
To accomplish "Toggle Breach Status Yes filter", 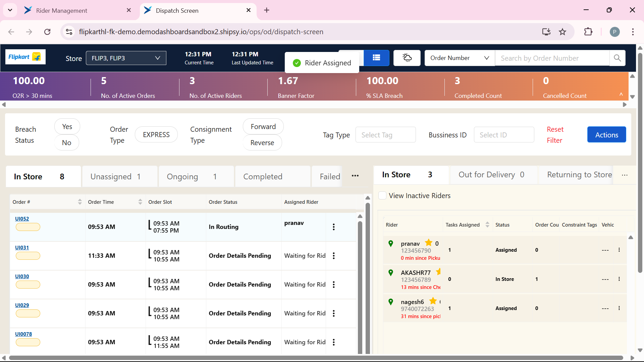I will pos(67,127).
